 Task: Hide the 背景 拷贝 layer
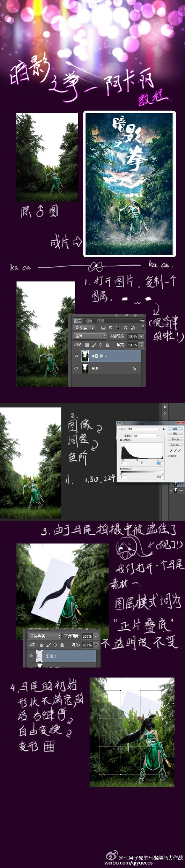pos(76,356)
